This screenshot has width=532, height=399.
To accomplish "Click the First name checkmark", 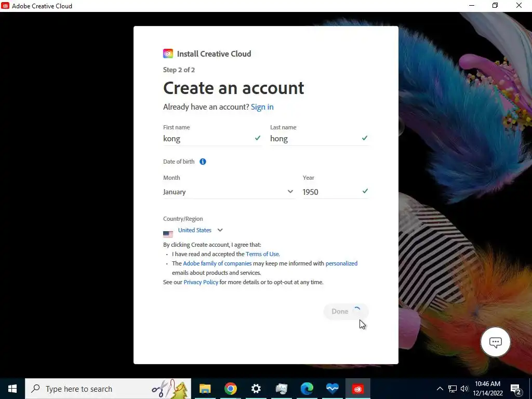I will point(258,138).
